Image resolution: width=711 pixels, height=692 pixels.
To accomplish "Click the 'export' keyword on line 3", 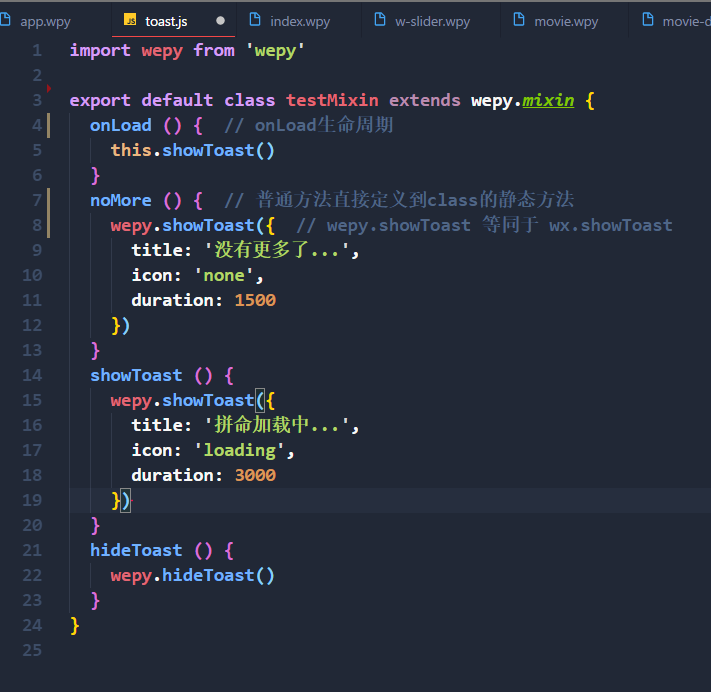I will [x=100, y=100].
